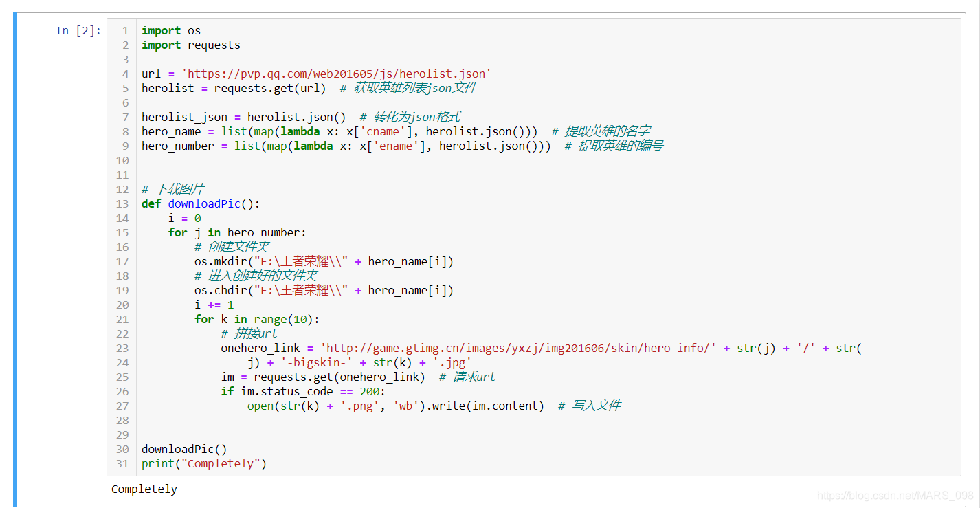Click line number 13 in gutter

[x=122, y=203]
